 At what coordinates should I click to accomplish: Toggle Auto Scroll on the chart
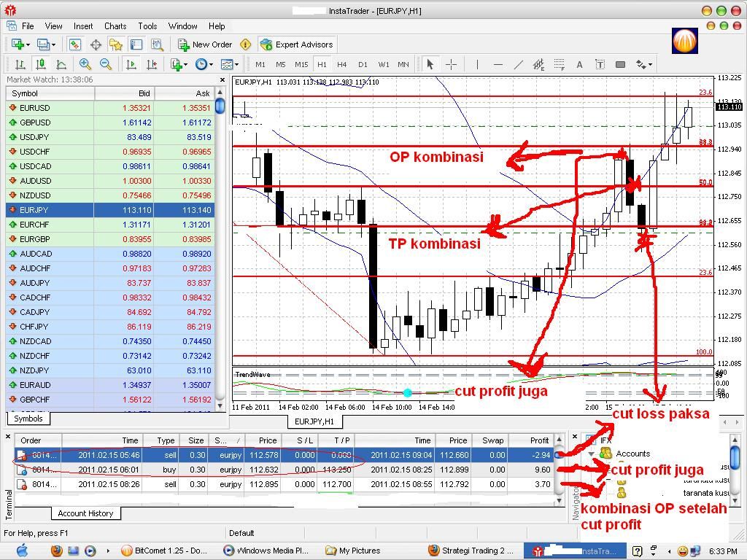131,64
